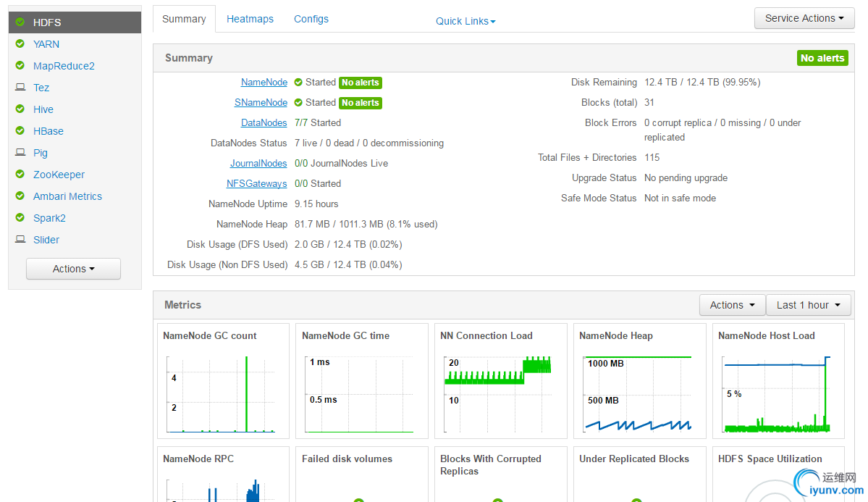The image size is (868, 502).
Task: Click the NameNode Uptime value 9.15 hours
Action: click(x=316, y=204)
